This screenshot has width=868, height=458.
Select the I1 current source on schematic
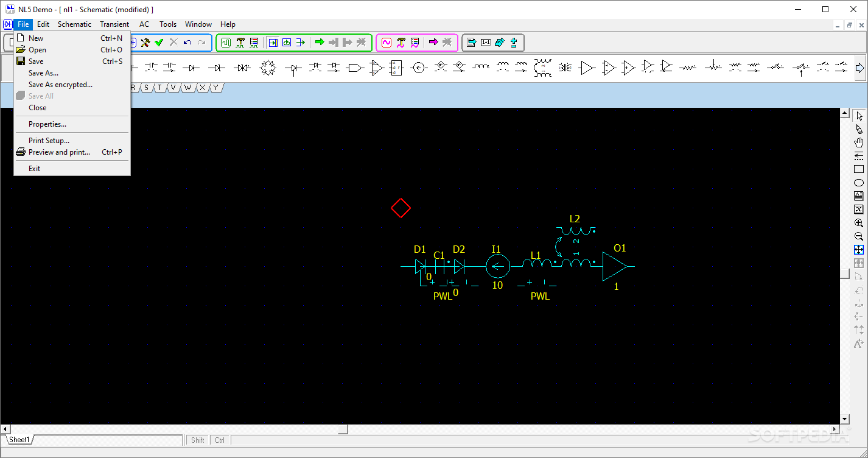497,266
